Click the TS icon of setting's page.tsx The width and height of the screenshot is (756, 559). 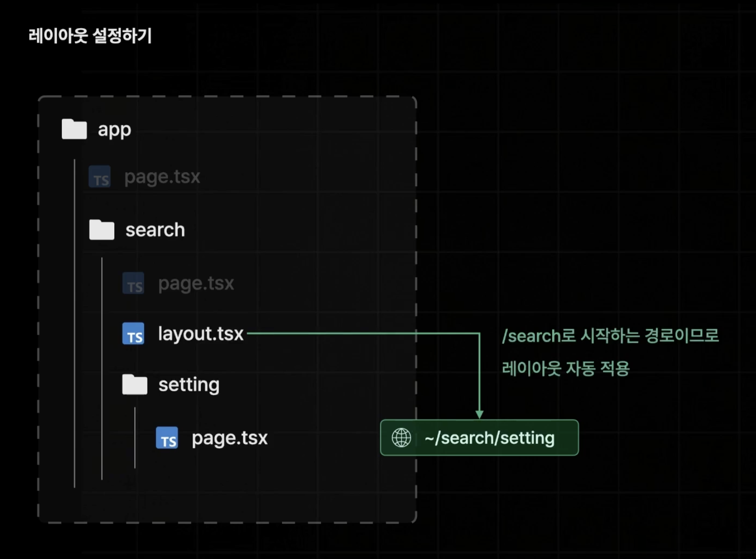tap(167, 437)
